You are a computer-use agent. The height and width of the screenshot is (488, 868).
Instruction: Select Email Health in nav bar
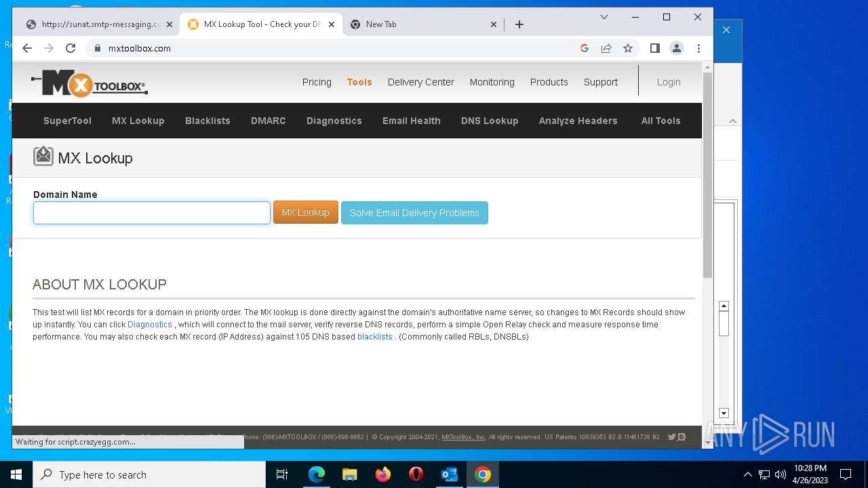[412, 121]
